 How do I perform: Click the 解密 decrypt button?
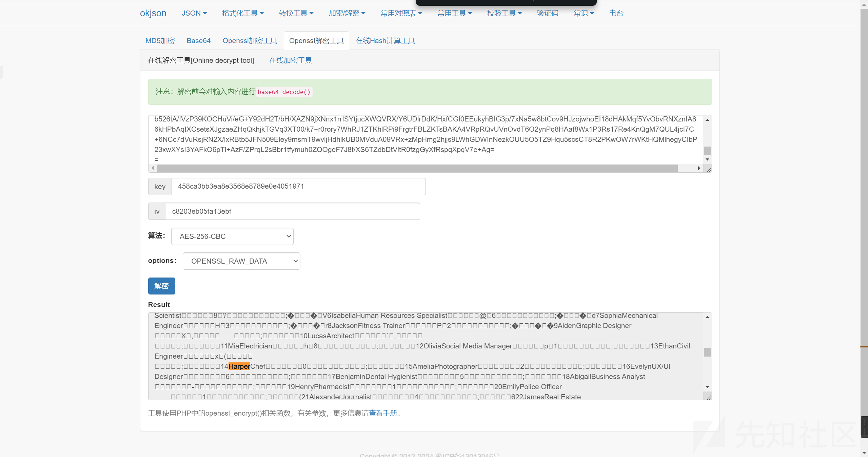pyautogui.click(x=161, y=286)
